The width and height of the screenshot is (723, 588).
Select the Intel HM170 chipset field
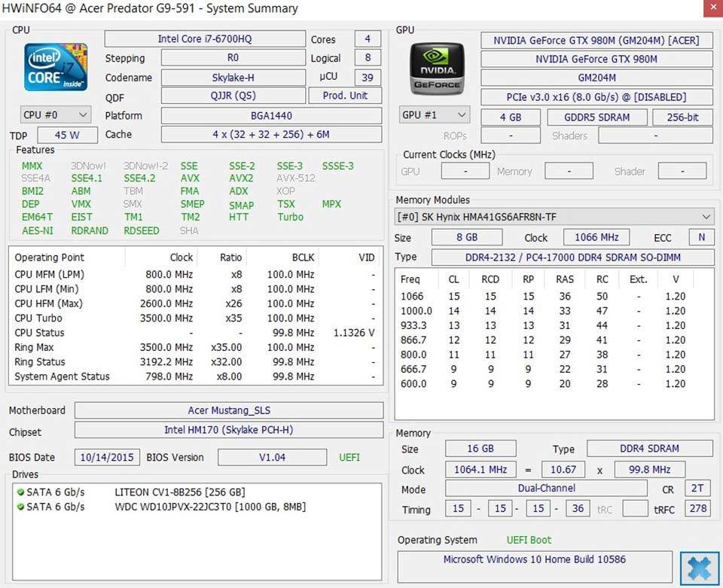click(x=229, y=430)
